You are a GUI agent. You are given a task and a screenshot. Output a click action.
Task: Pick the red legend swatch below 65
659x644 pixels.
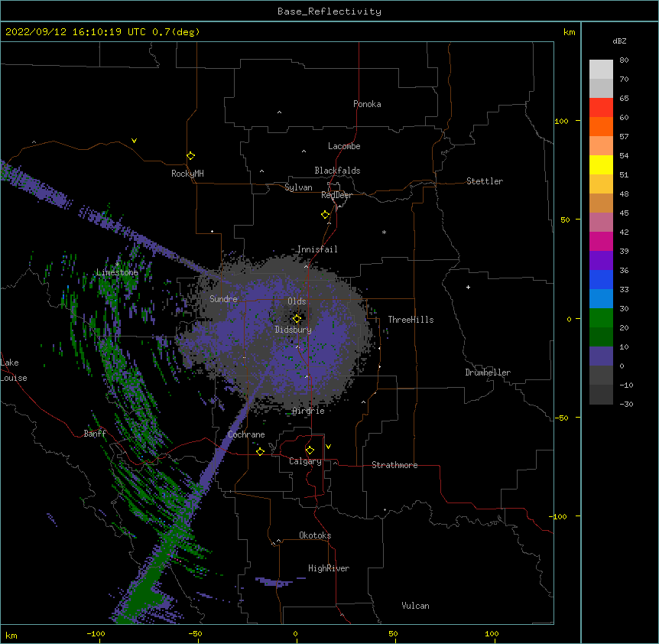(601, 108)
